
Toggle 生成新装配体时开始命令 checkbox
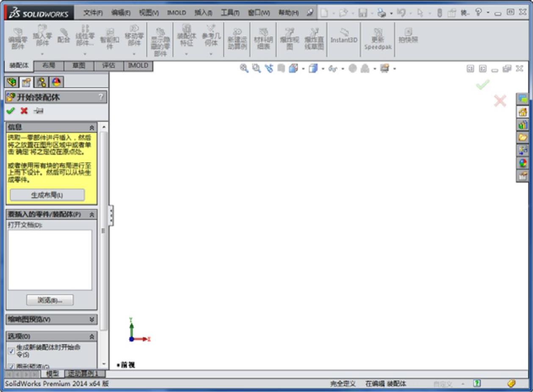point(11,351)
